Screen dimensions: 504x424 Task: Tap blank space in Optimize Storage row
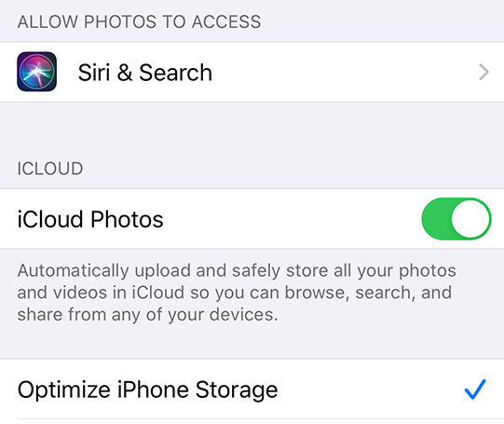click(370, 390)
